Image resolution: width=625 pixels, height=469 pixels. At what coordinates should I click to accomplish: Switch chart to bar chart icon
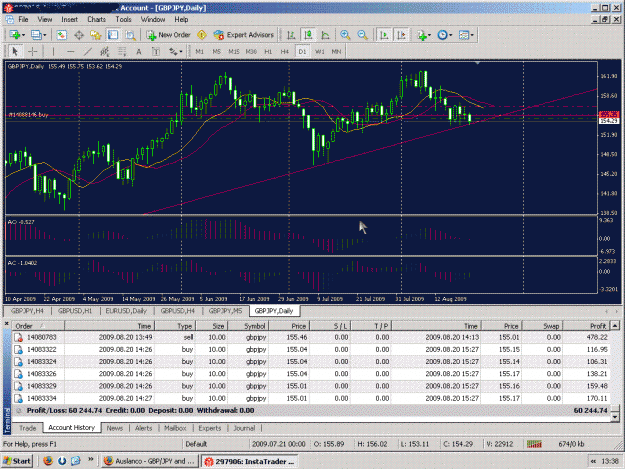pyautogui.click(x=291, y=35)
